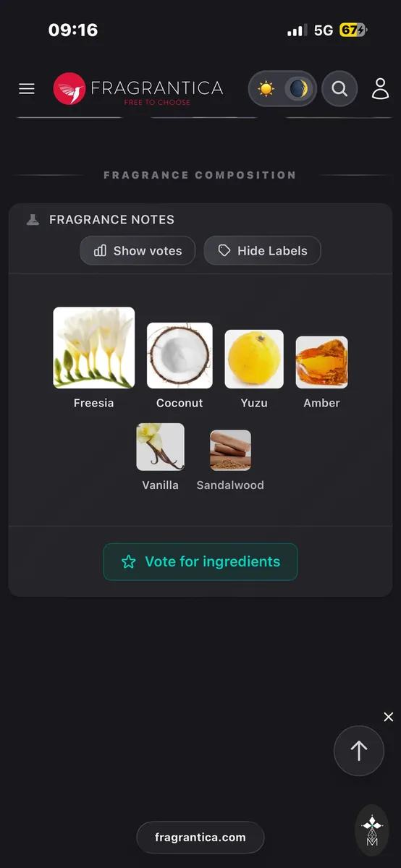Click the Show votes button
This screenshot has width=401, height=868.
point(138,251)
